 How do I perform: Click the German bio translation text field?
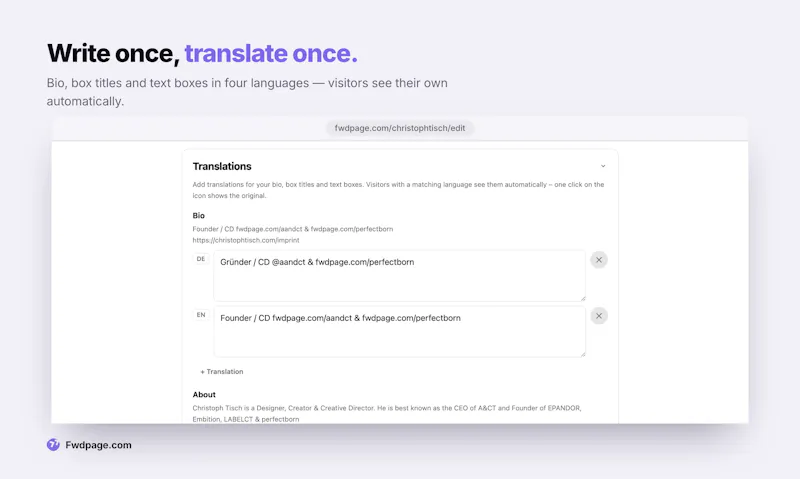[x=399, y=275]
